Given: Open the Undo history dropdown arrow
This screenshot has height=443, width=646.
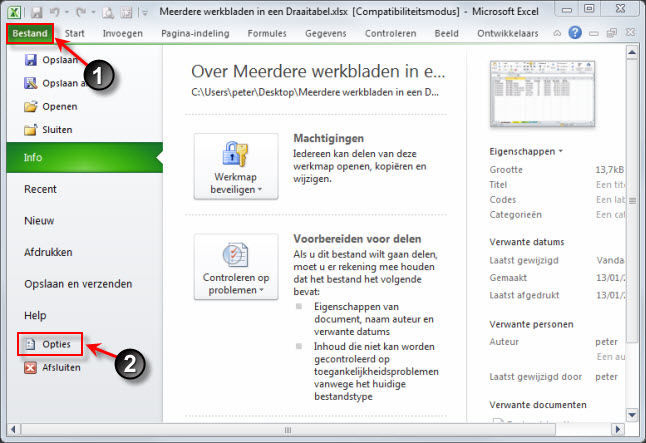Looking at the screenshot, I should point(67,12).
